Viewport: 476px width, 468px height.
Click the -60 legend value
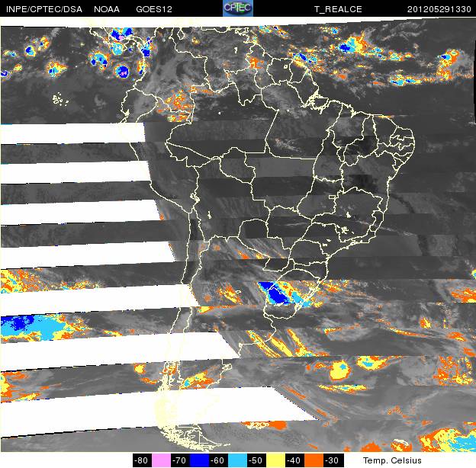pos(219,460)
